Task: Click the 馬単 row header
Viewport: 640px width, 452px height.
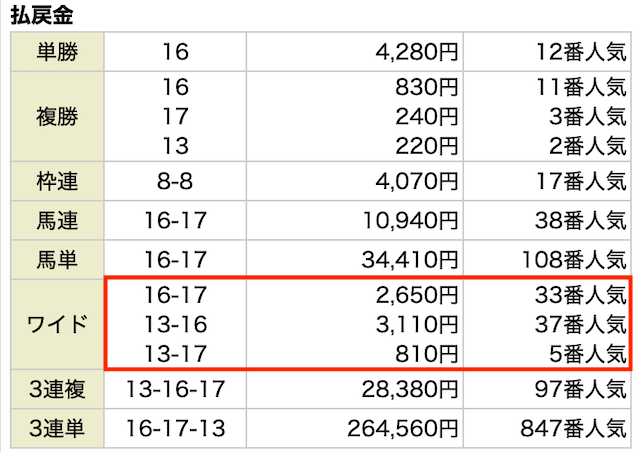Action: [x=57, y=259]
